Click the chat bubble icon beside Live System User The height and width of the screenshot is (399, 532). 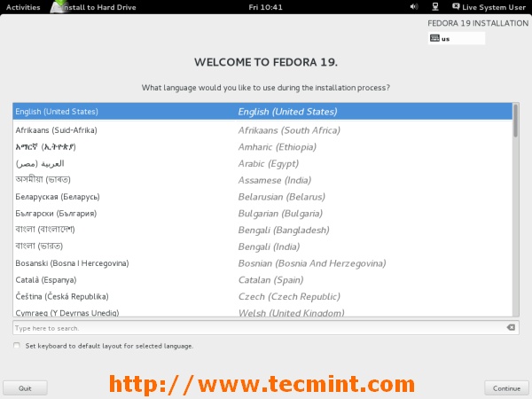coord(456,7)
